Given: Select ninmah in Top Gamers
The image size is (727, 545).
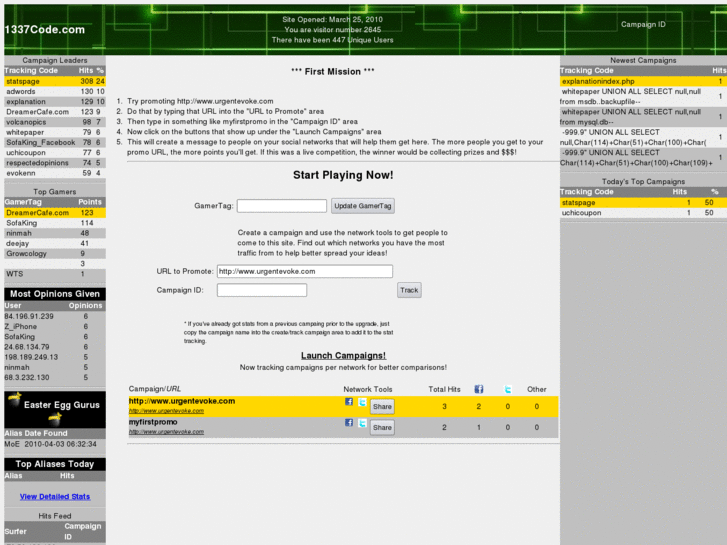Looking at the screenshot, I should tap(55, 233).
